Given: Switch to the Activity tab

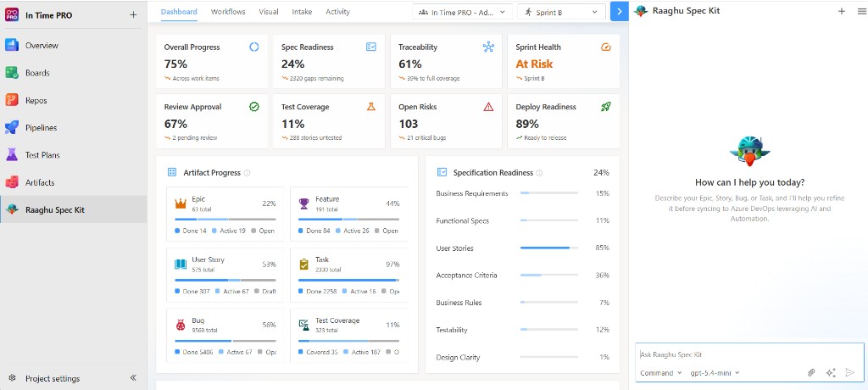Looking at the screenshot, I should [x=337, y=12].
